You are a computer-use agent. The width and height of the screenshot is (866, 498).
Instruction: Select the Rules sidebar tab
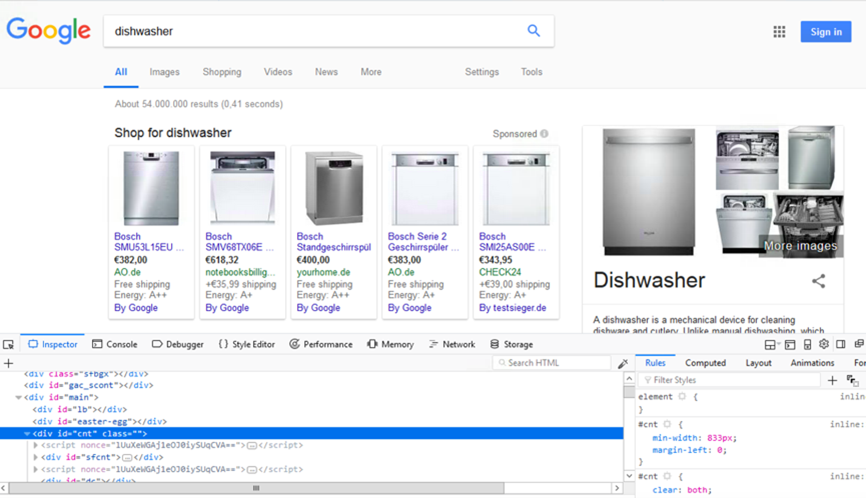point(655,363)
